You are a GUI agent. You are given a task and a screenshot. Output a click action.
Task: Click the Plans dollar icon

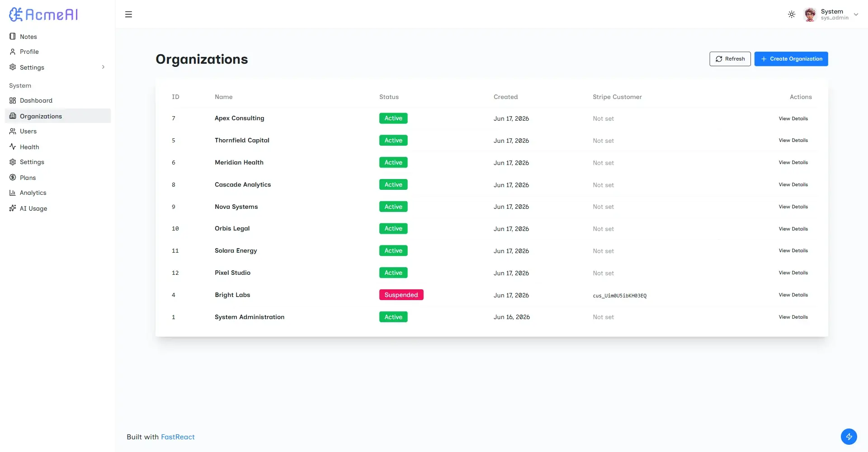(x=13, y=177)
